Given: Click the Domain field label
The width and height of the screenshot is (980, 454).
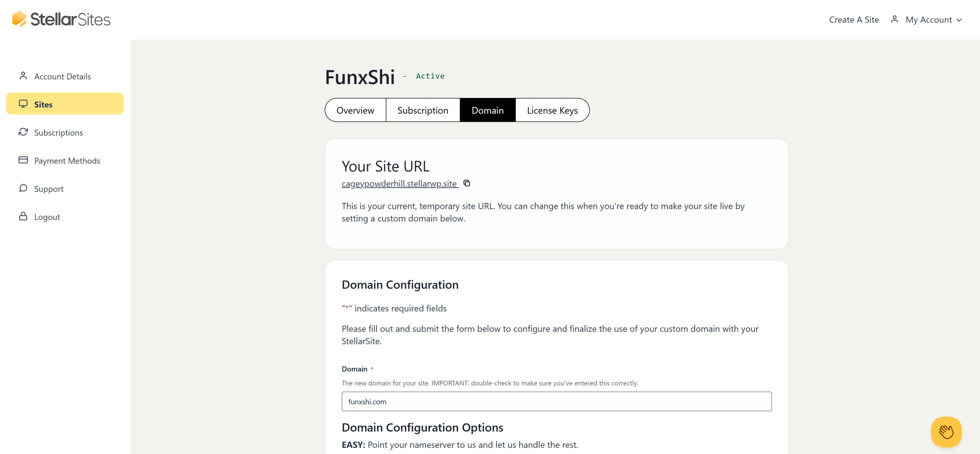Looking at the screenshot, I should click(354, 369).
